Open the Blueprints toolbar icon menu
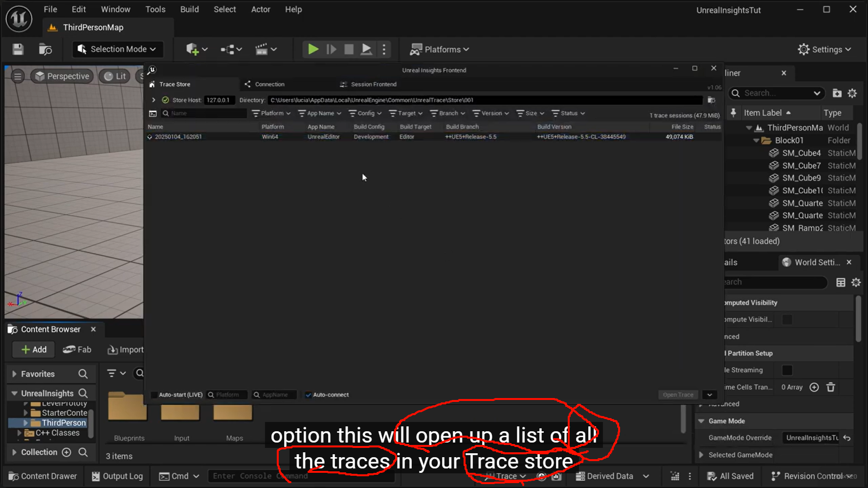 point(231,49)
